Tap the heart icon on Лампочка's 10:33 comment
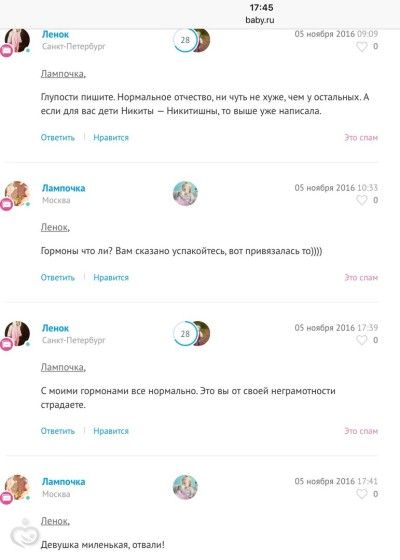This screenshot has height=560, width=400. 362,200
